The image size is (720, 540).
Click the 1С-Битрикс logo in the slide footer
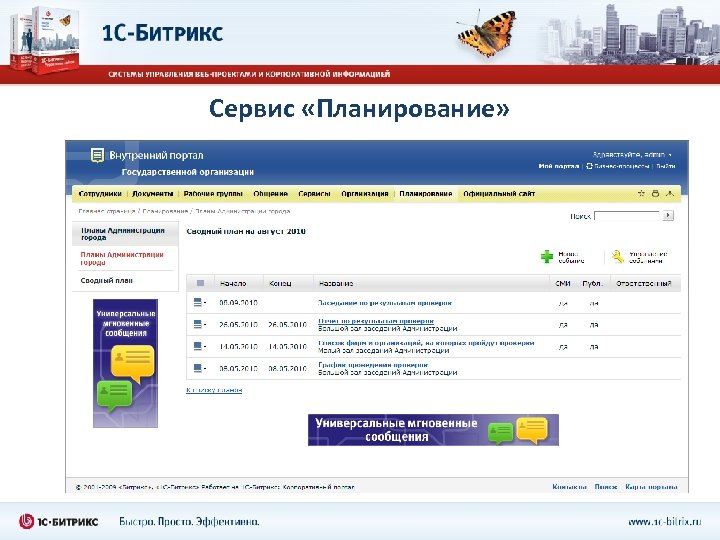click(x=58, y=522)
